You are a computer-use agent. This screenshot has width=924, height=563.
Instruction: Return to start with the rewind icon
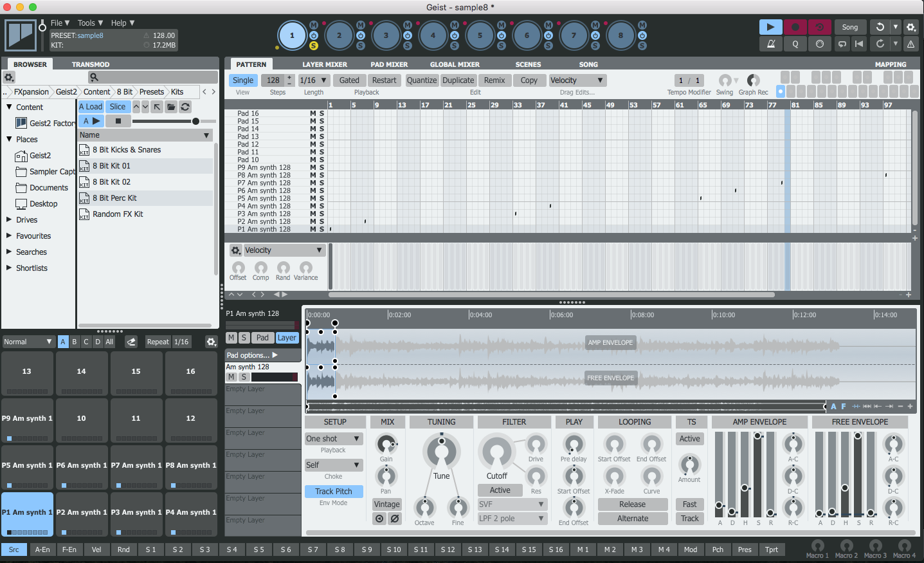pyautogui.click(x=859, y=44)
